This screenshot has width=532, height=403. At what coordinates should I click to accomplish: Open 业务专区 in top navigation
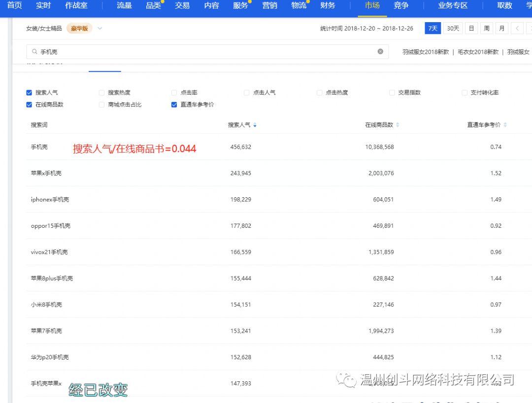(x=453, y=5)
